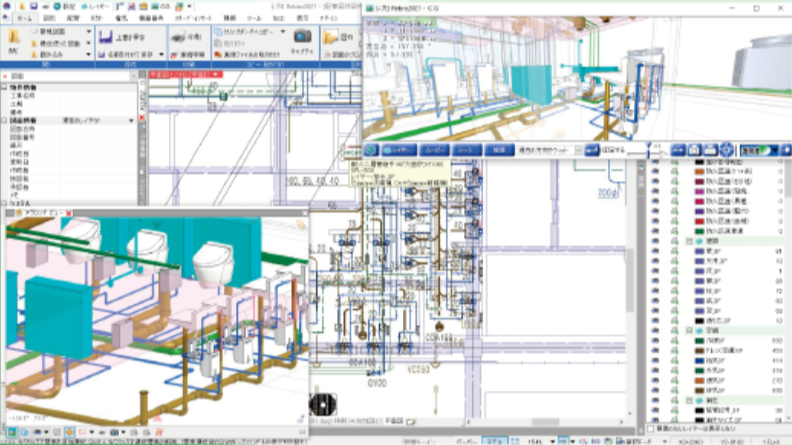Click the 連続印刷 icon below the printer
Image resolution: width=792 pixels, height=445 pixels.
tap(175, 54)
